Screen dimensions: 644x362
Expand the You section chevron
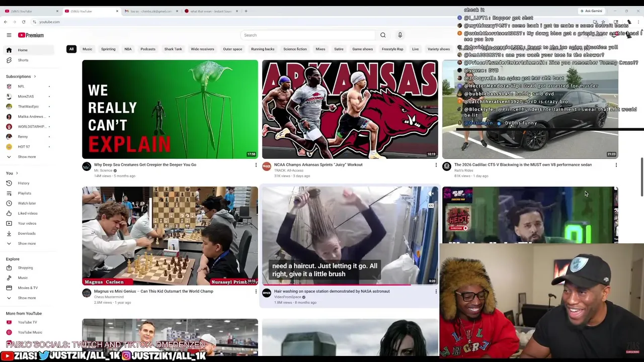tap(17, 173)
